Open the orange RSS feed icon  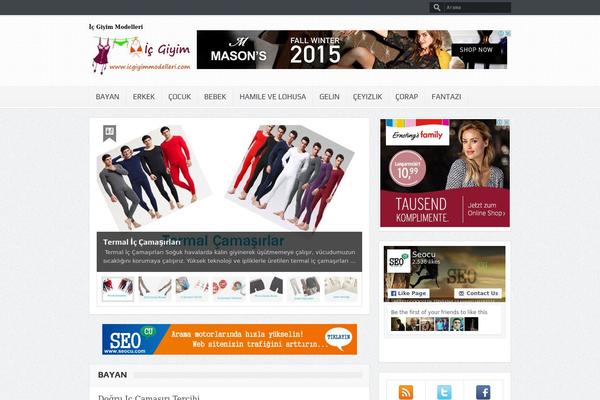[x=406, y=392]
